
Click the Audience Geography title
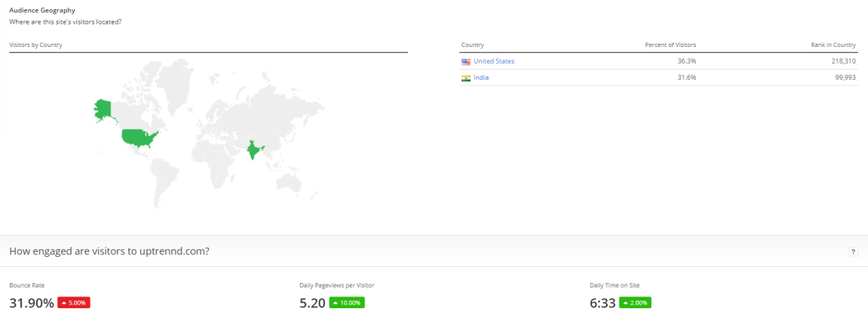coord(43,10)
